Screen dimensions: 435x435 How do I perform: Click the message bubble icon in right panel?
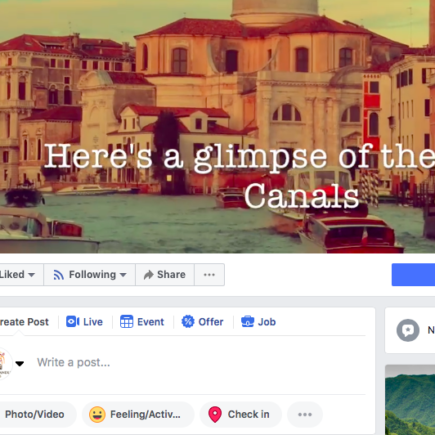(408, 330)
